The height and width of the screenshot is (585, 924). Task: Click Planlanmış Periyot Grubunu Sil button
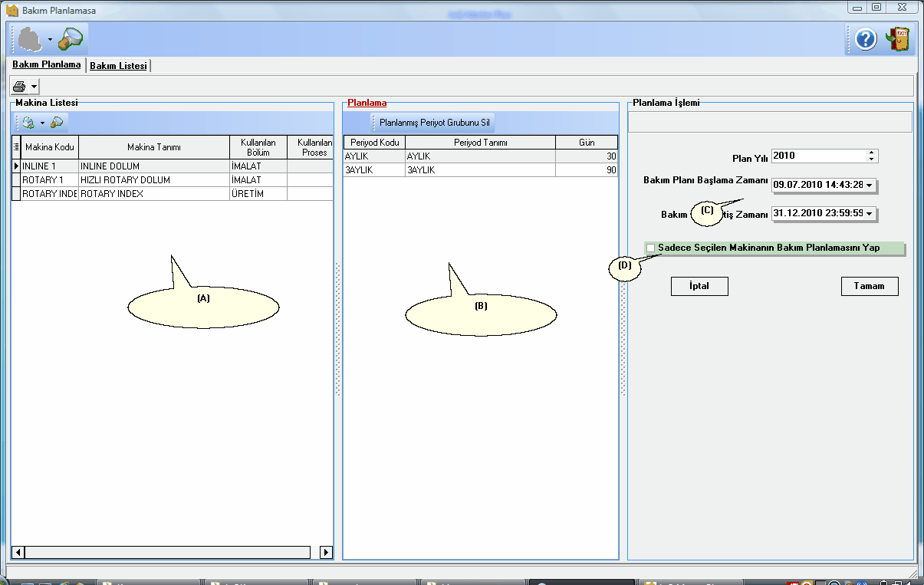[x=434, y=123]
